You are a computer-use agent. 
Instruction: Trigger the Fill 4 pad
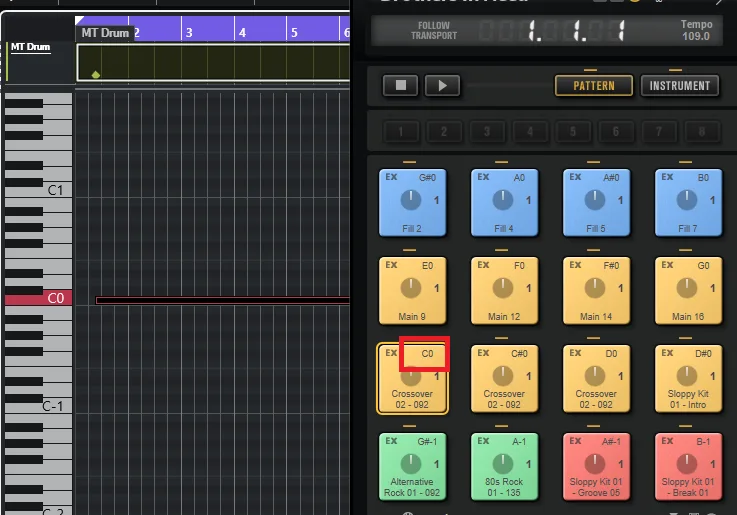tap(504, 203)
